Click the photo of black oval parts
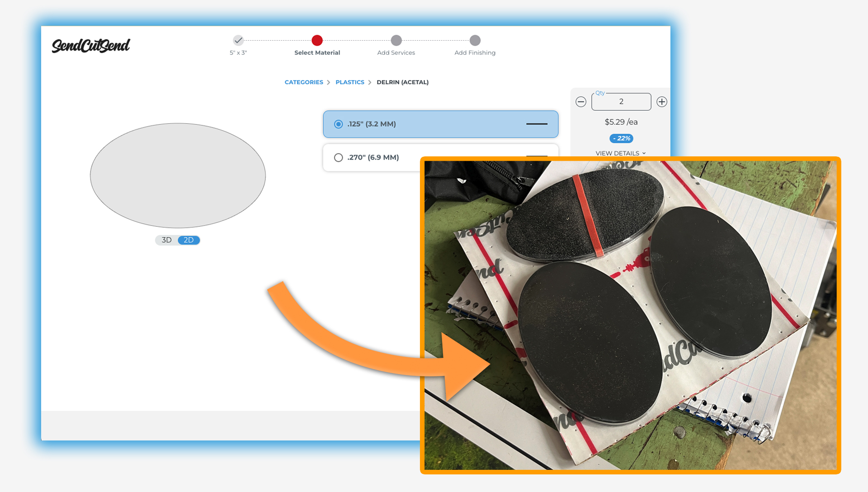 [630, 315]
